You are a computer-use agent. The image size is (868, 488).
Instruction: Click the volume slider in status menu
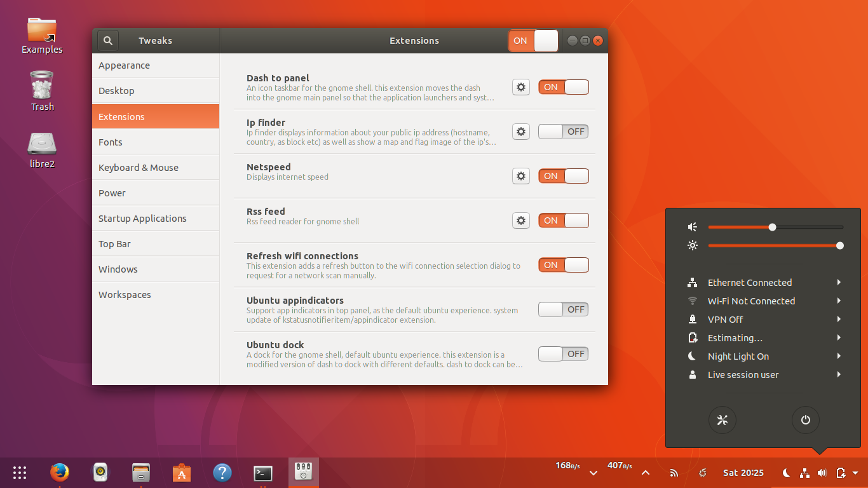click(x=776, y=227)
